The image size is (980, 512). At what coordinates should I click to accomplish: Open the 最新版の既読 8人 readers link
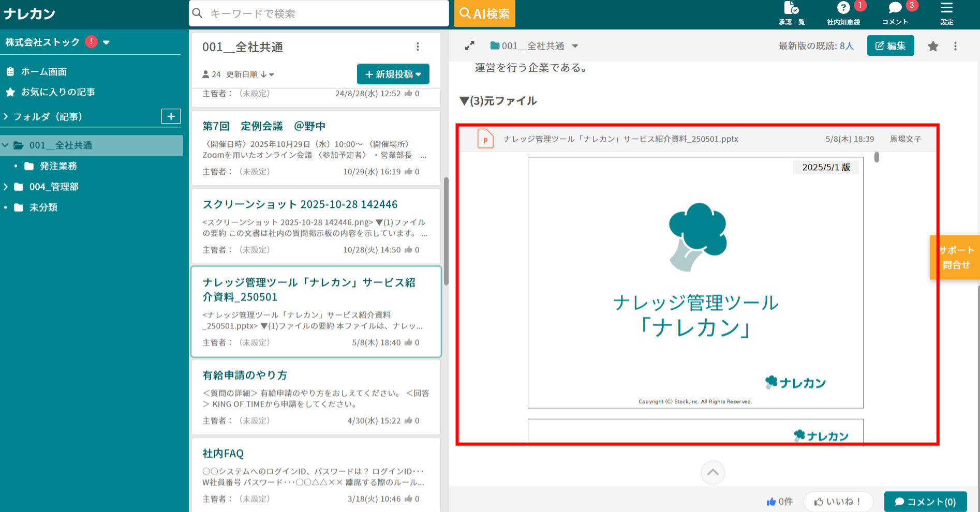tap(847, 46)
